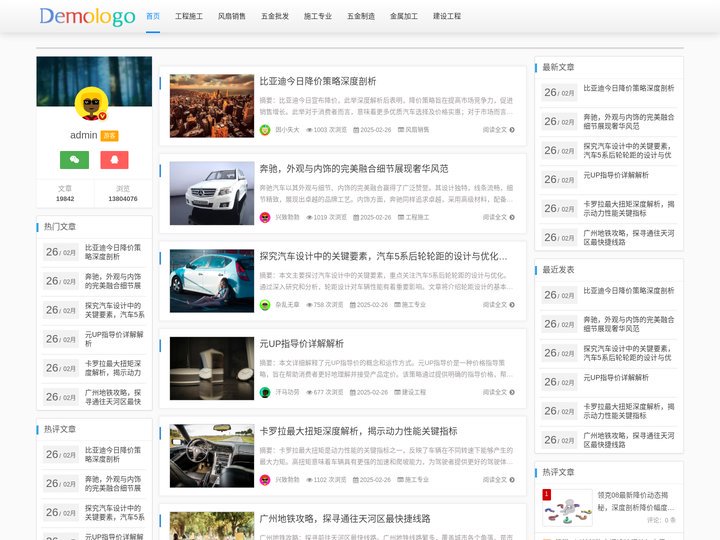Viewport: 720px width, 540px height.
Task: Click author name 杂乱无章 on 探究汽车设计 article
Action: point(287,305)
